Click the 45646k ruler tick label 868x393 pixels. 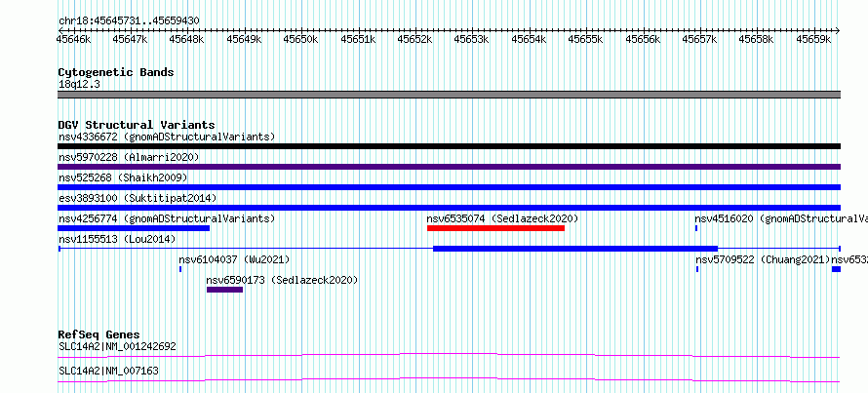[x=73, y=39]
